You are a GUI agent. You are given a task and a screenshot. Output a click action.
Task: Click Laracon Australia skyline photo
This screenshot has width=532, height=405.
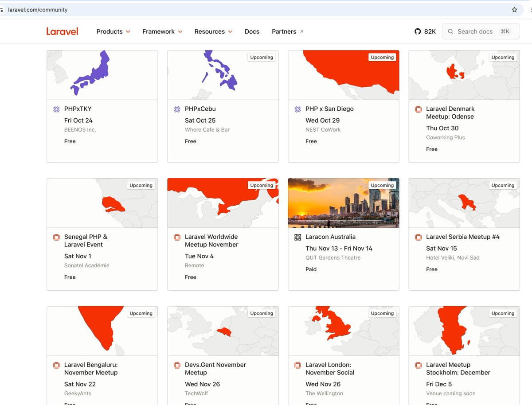[344, 203]
